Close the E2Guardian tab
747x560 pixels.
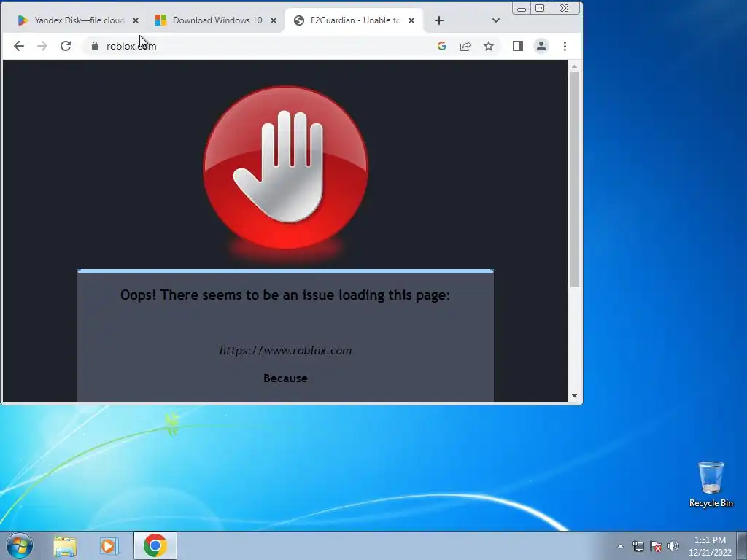point(411,20)
